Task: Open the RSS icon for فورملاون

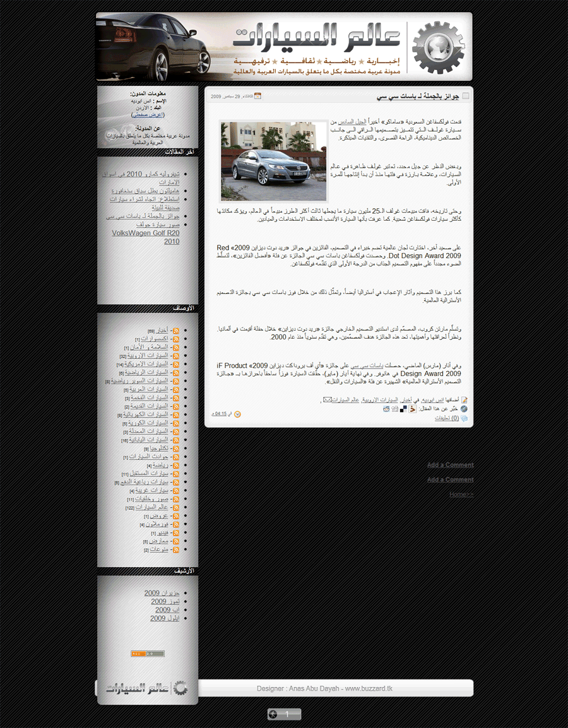Action: [x=176, y=525]
